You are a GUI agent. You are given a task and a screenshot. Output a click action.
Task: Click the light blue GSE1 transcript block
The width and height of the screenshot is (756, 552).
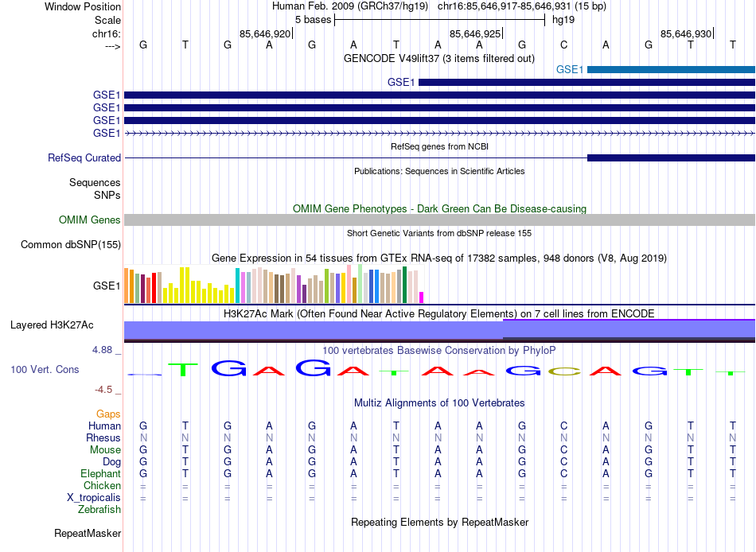tap(671, 70)
